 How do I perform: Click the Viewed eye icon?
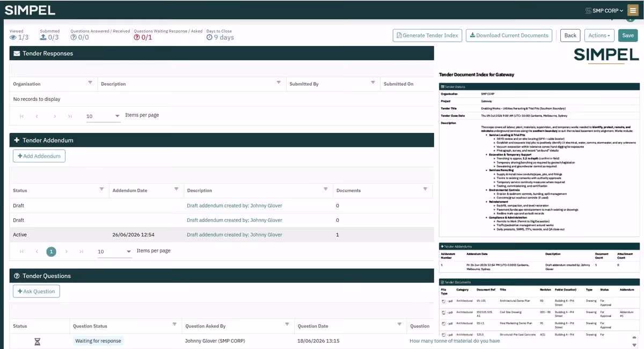point(13,38)
